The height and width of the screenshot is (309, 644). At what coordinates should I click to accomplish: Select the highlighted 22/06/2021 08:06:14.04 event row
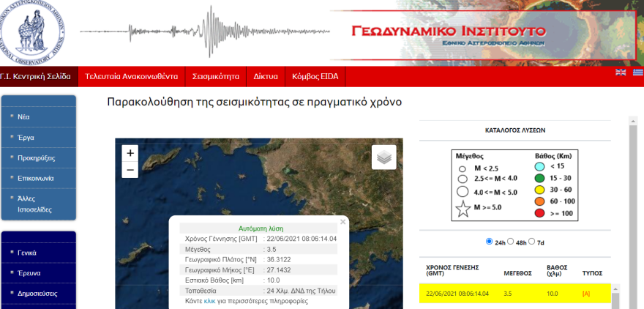[515, 294]
